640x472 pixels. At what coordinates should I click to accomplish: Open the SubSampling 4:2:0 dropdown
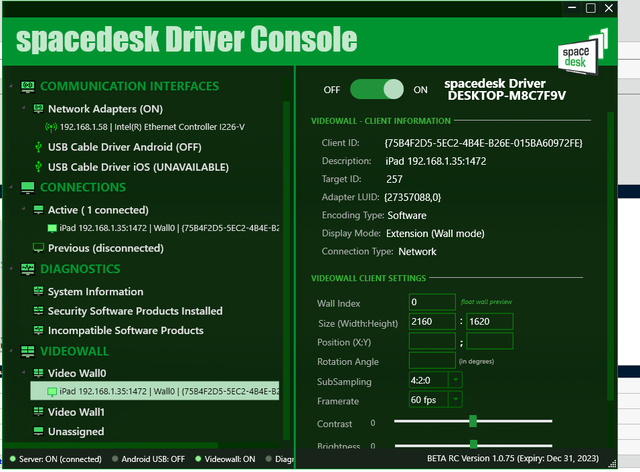(x=456, y=380)
